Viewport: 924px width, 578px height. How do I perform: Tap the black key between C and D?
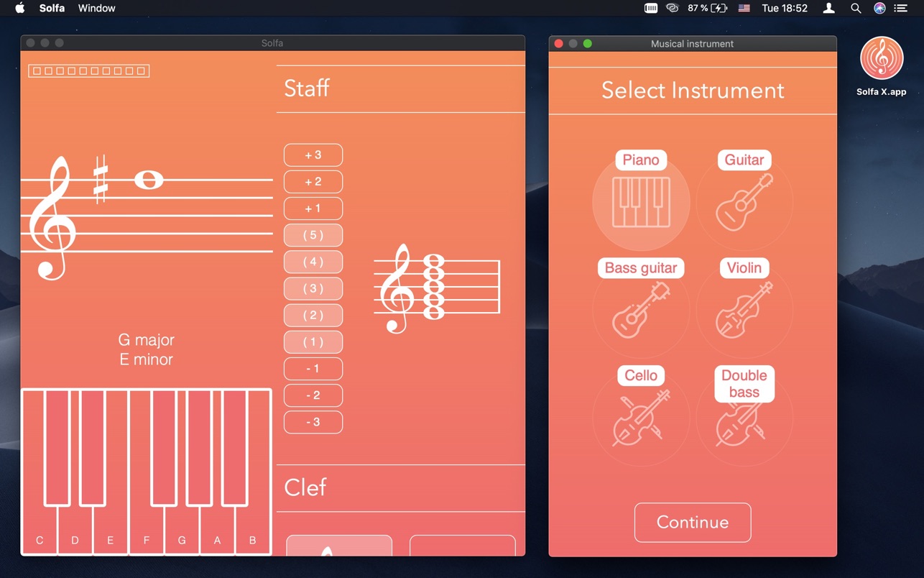tap(57, 447)
